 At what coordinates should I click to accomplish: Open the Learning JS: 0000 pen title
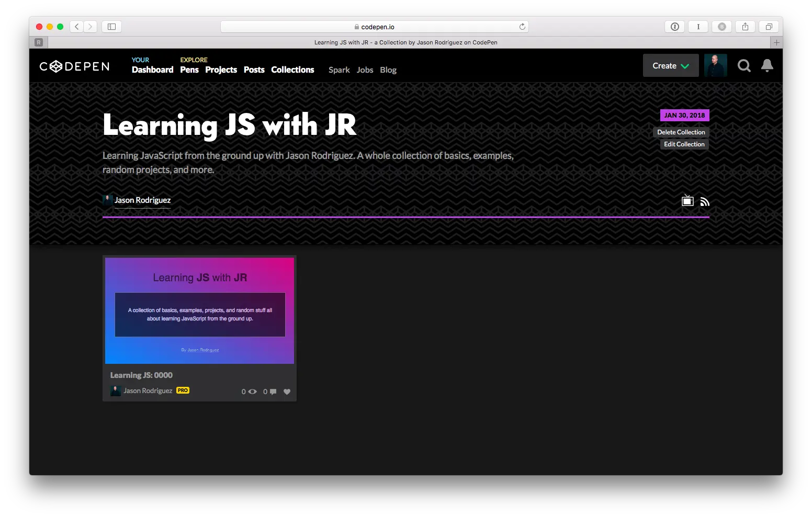coord(141,375)
